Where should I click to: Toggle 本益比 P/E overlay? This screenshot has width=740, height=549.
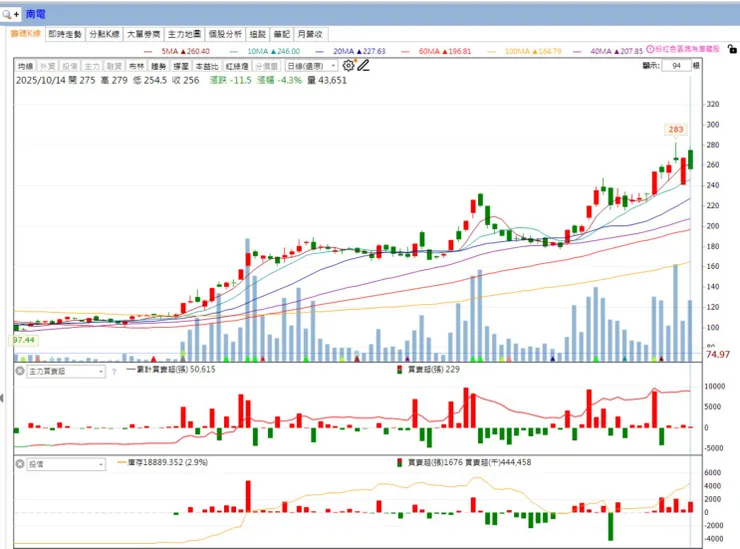click(x=207, y=66)
